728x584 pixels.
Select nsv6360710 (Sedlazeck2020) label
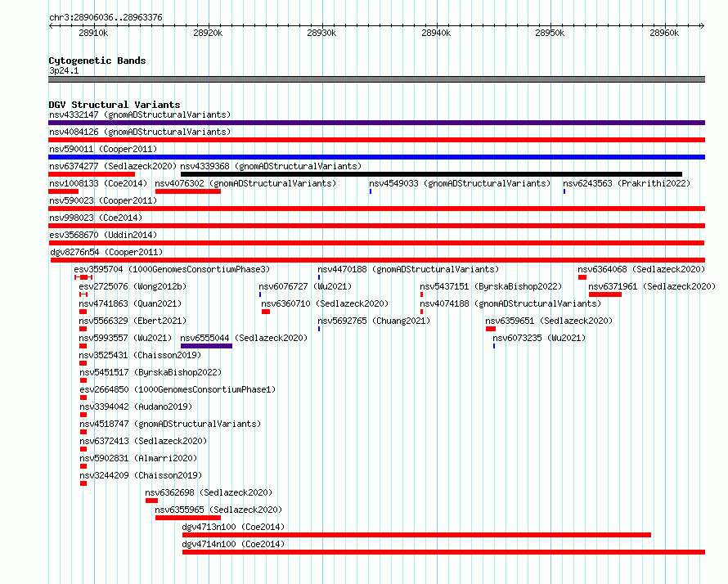(x=325, y=303)
